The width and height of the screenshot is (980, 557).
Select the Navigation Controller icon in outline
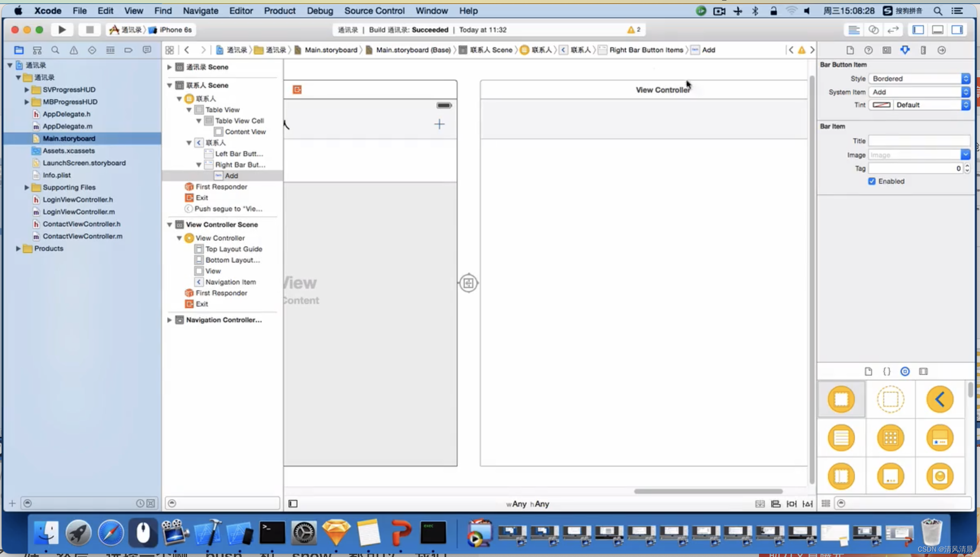[x=180, y=320]
